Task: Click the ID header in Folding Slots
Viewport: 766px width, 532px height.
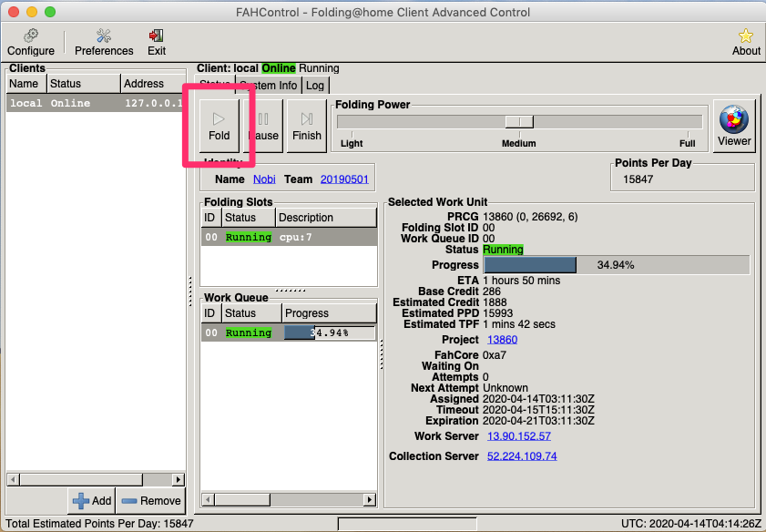Action: [x=211, y=218]
